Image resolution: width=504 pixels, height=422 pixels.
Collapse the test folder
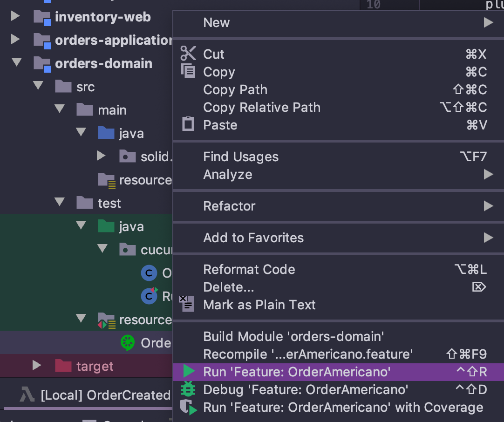[x=60, y=202]
